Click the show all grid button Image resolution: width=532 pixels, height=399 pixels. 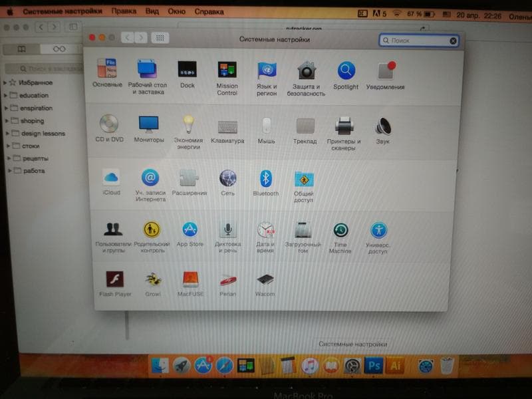(x=160, y=38)
